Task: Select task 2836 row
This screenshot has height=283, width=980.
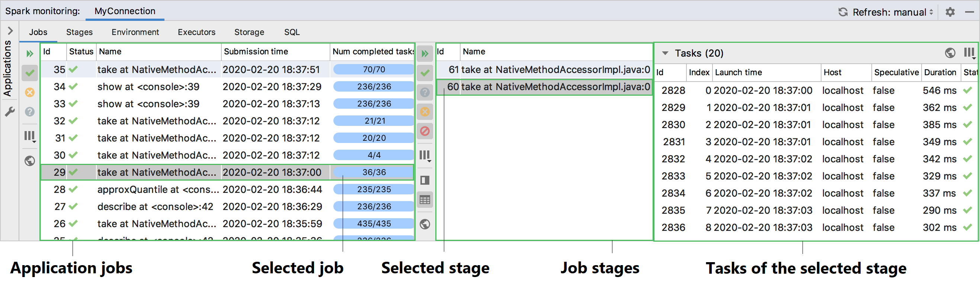Action: click(816, 228)
